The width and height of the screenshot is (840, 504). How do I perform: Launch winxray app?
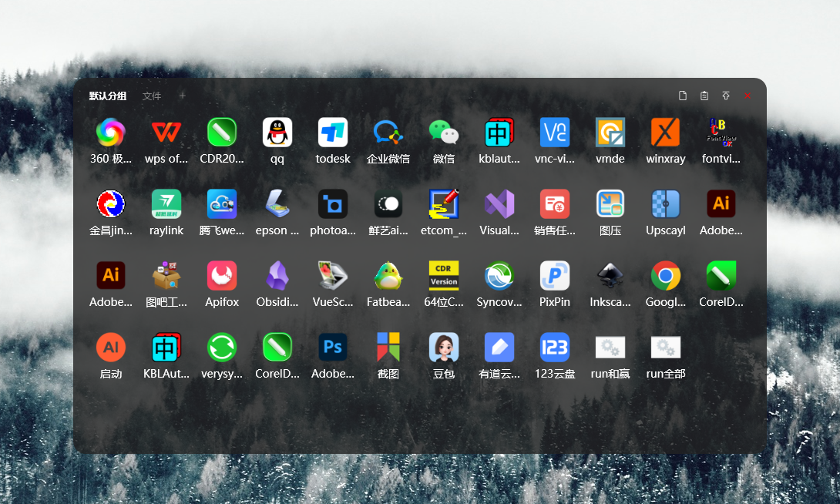[666, 133]
